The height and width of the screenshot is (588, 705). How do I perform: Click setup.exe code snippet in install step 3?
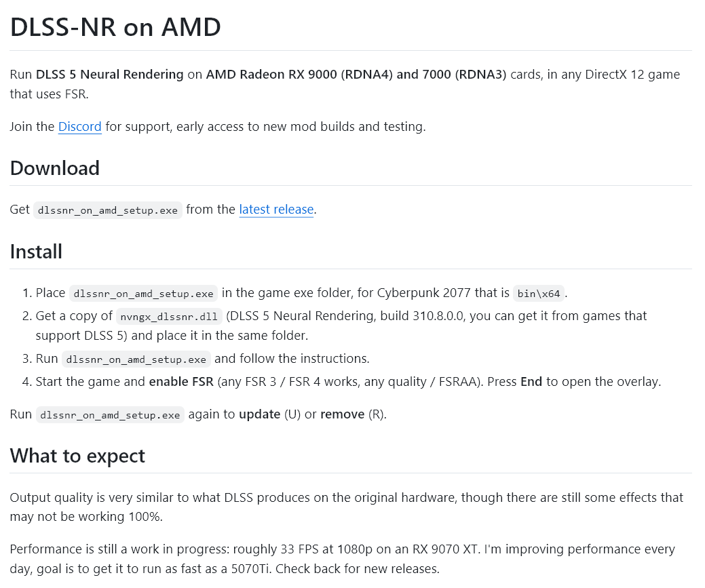tap(136, 359)
